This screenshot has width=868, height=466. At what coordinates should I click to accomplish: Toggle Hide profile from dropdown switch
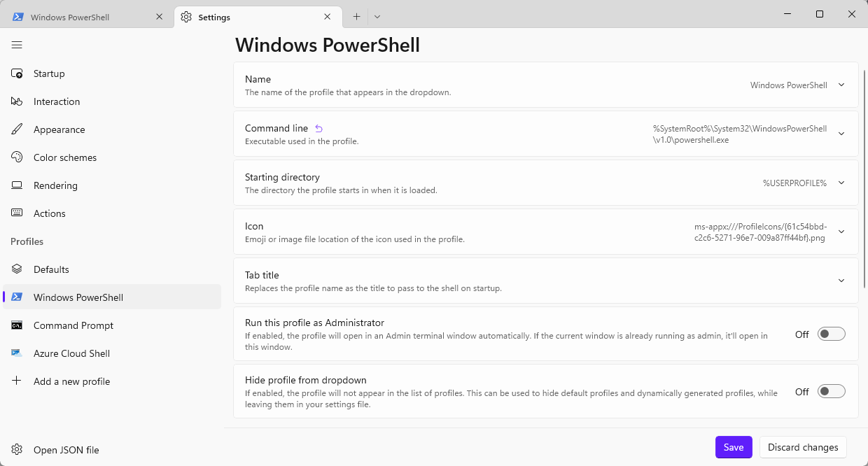click(x=832, y=392)
